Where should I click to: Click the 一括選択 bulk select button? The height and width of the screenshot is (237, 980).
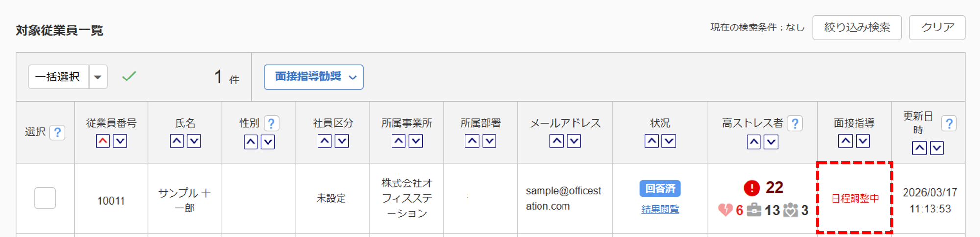click(x=58, y=77)
